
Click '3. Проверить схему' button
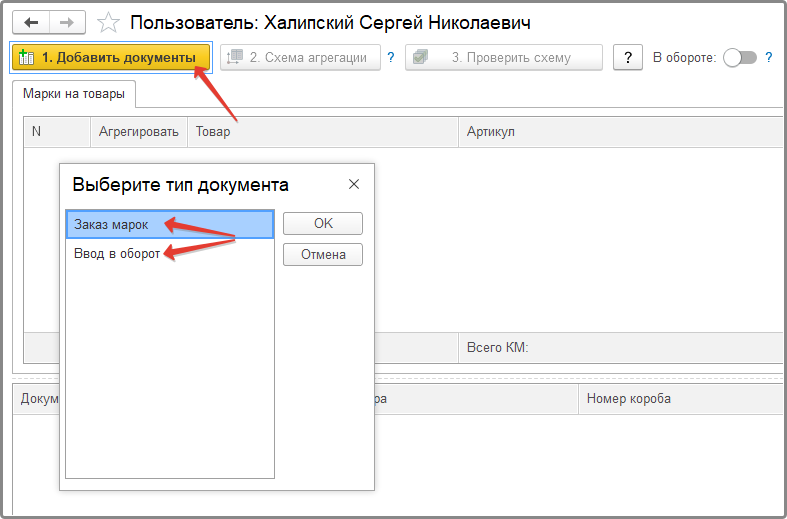pos(504,58)
